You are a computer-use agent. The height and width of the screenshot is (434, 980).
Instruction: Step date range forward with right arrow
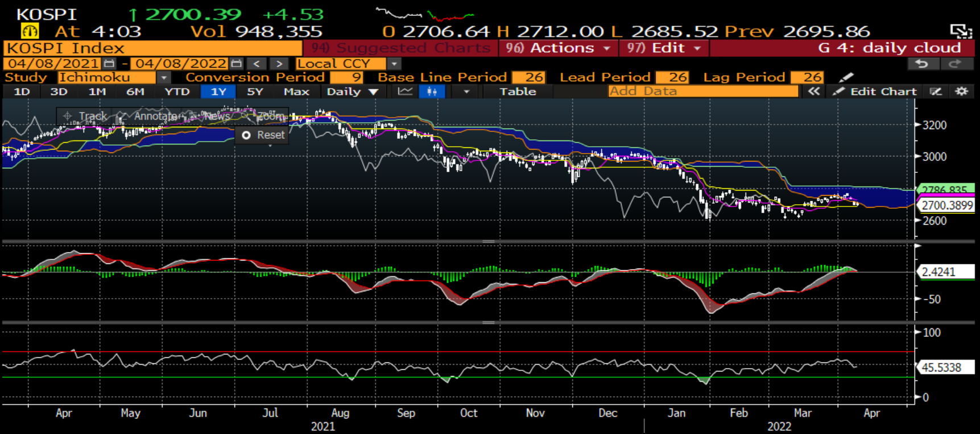(x=279, y=64)
